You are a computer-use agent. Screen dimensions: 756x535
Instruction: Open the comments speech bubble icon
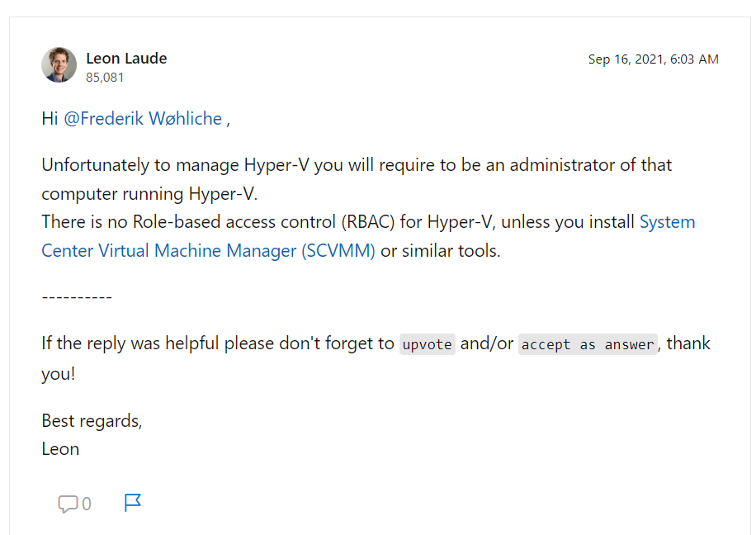(68, 504)
